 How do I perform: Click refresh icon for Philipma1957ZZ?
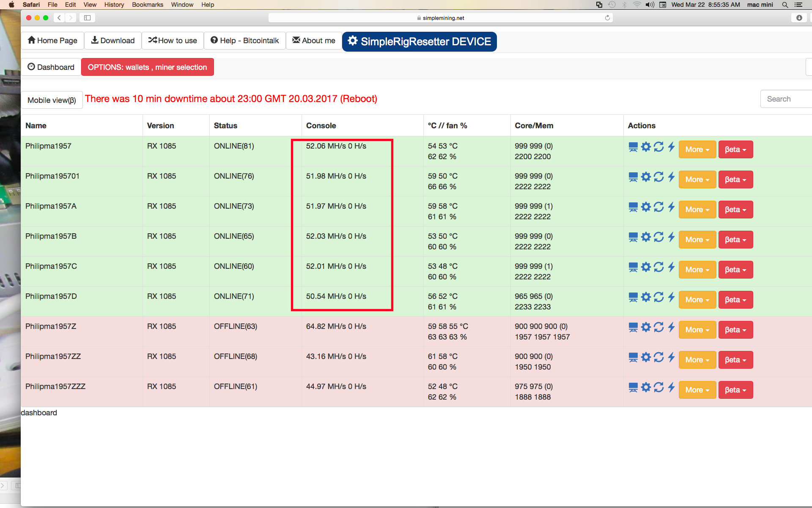[x=658, y=357]
